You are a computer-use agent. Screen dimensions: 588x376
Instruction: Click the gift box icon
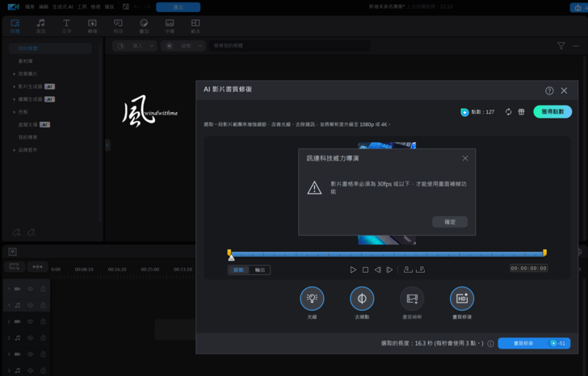[x=522, y=112]
